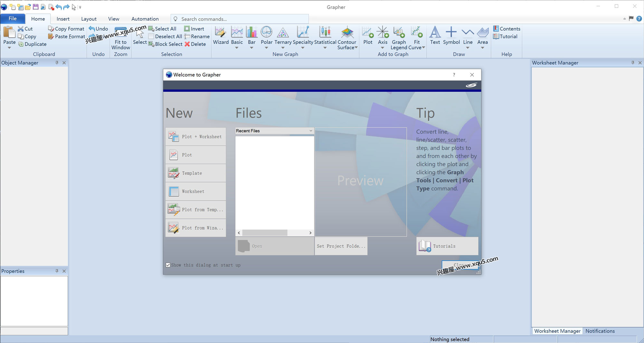Switch to the View ribbon tab
Viewport: 644px width, 343px height.
tap(114, 19)
